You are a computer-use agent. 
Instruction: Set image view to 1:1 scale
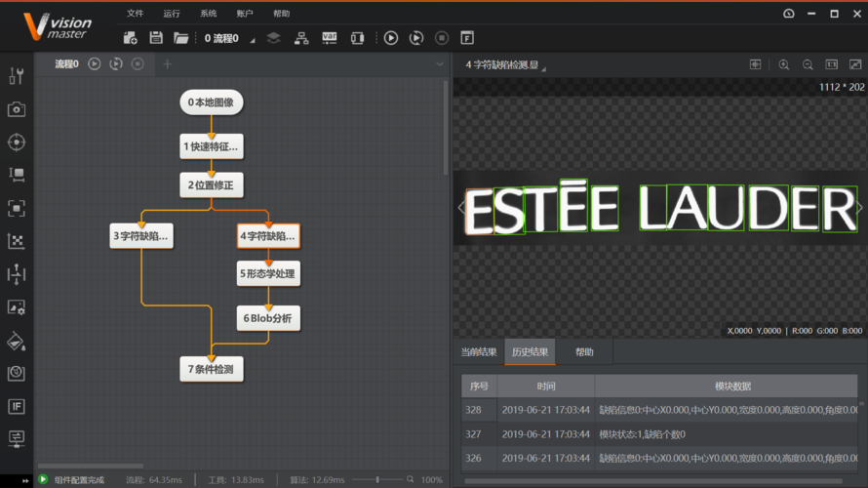[832, 64]
